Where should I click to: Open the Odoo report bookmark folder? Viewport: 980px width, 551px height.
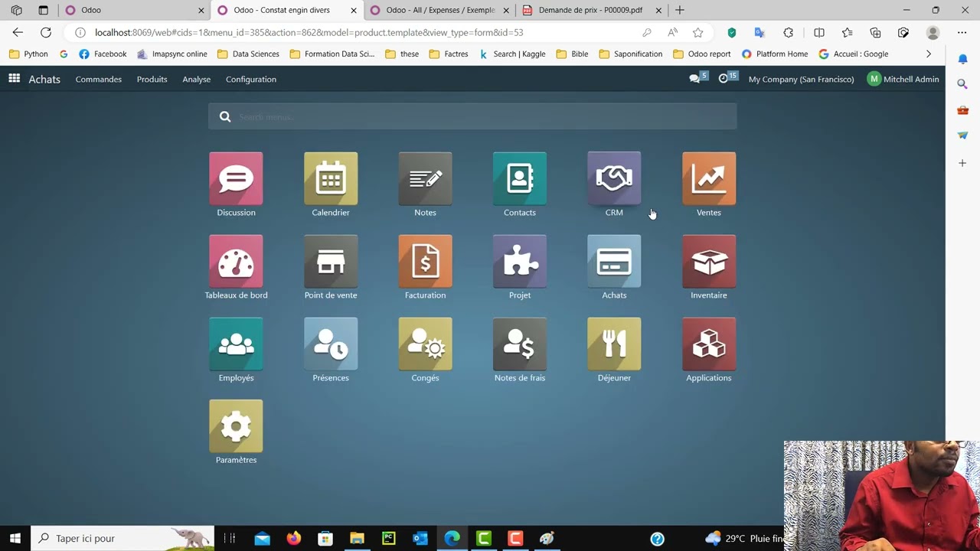(702, 54)
